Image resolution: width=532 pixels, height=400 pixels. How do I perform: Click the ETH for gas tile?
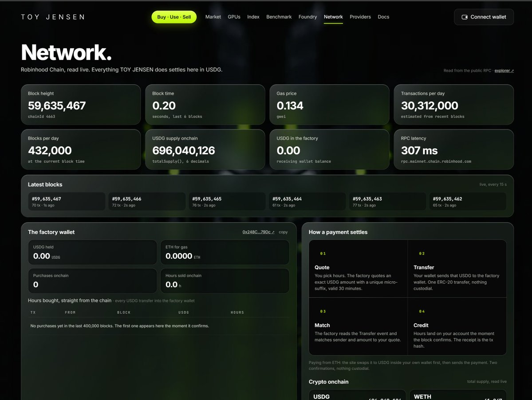[225, 252]
